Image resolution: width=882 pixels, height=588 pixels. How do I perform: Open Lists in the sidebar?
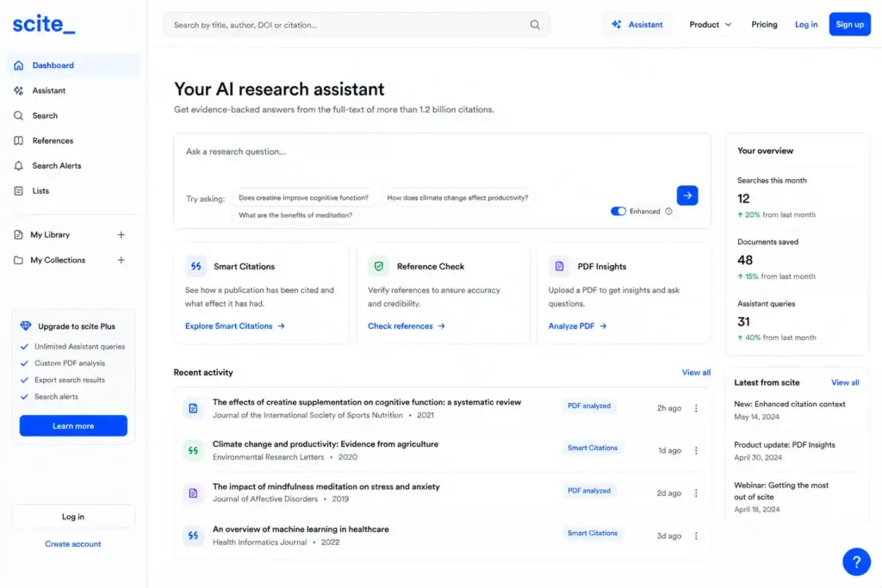tap(73, 191)
